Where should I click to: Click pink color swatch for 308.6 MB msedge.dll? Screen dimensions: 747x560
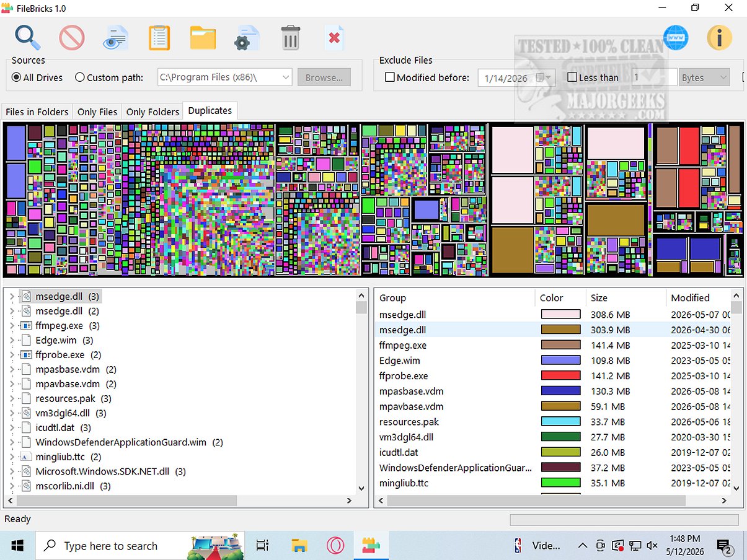560,315
